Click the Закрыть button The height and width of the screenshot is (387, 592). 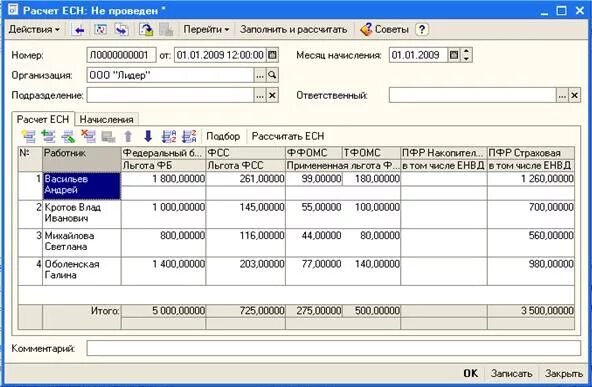coord(564,373)
